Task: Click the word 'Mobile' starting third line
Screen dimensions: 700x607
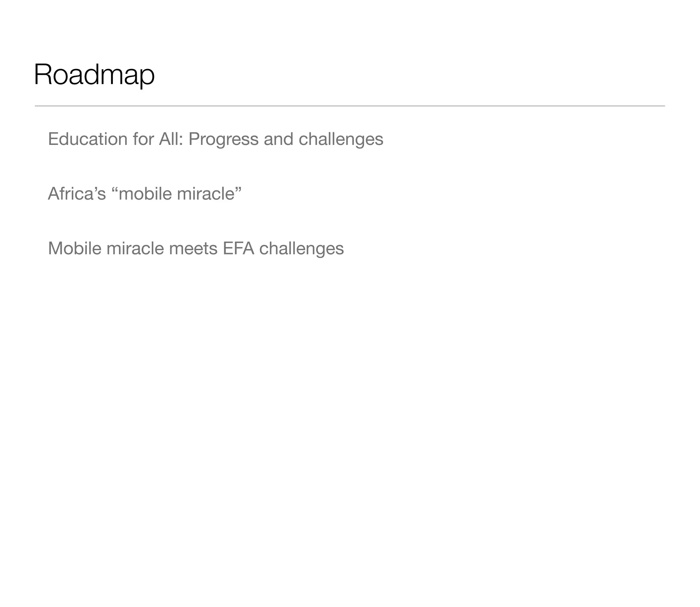Action: 75,248
